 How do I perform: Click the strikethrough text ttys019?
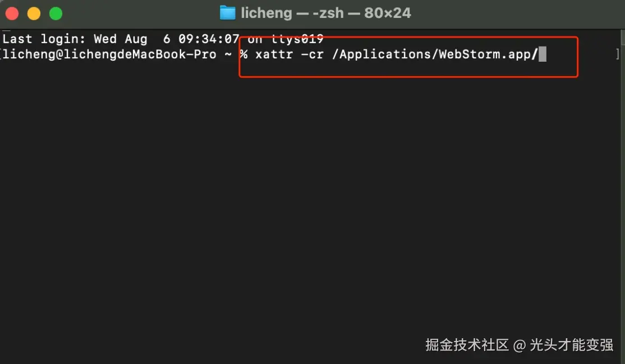point(298,39)
